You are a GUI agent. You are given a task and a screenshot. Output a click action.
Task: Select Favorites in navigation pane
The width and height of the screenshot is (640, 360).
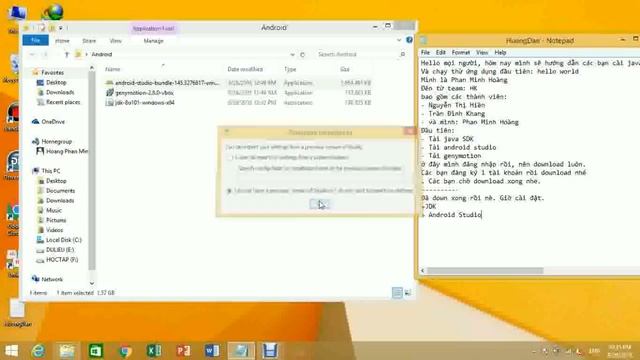[52, 72]
